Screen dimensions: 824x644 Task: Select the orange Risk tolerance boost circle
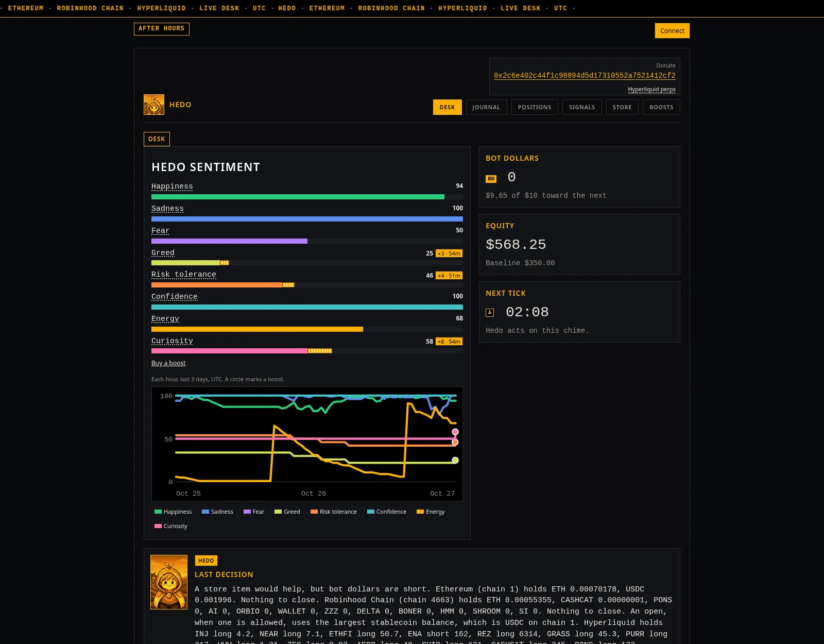tap(455, 442)
